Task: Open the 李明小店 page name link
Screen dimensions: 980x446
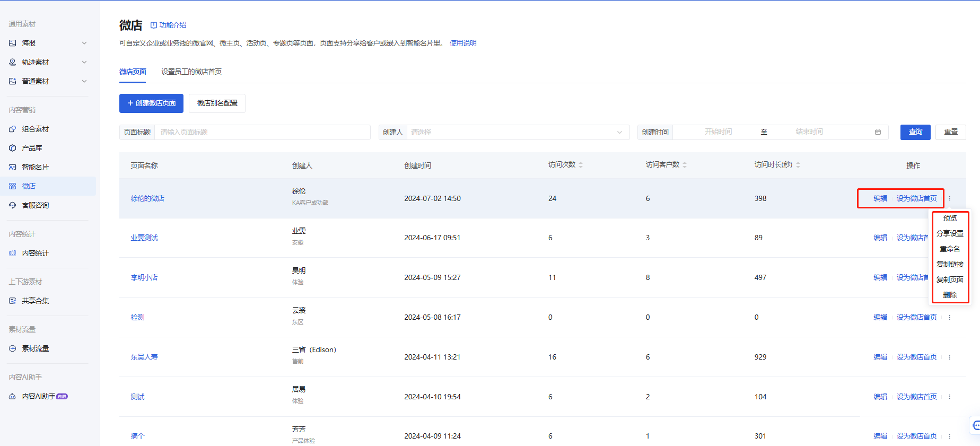Action: [x=144, y=277]
